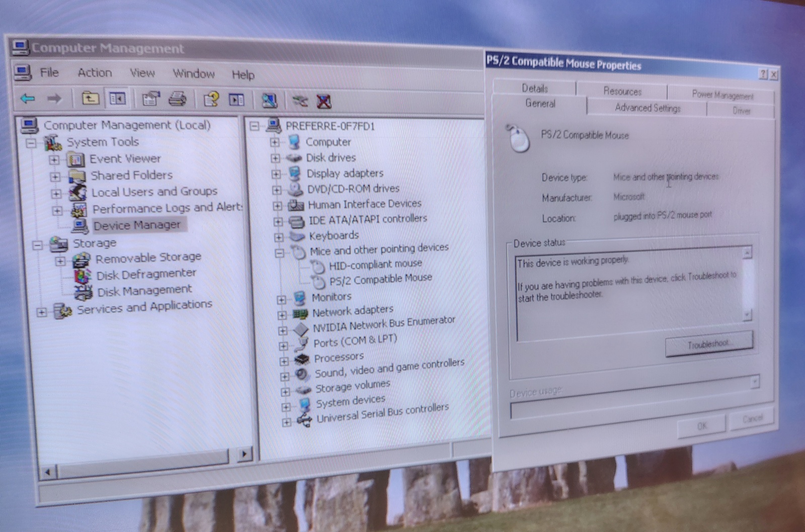Click the Help question mark toolbar icon
The width and height of the screenshot is (805, 532).
(x=211, y=100)
